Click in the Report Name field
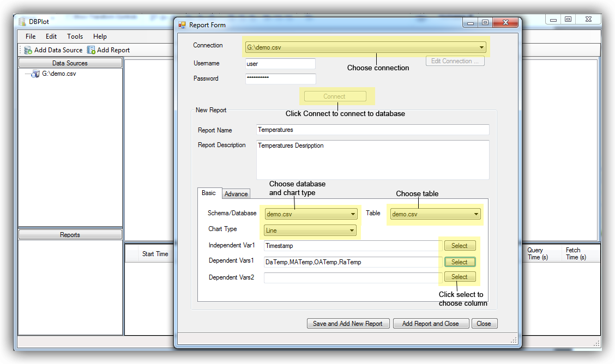Screen dimensions: 615x364 pos(372,130)
